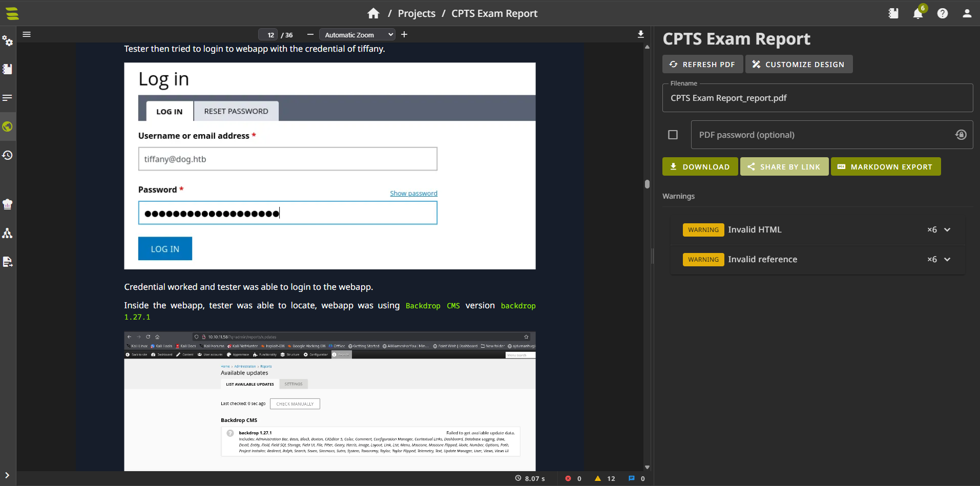Open the user profile icon
This screenshot has width=980, height=486.
pos(967,13)
